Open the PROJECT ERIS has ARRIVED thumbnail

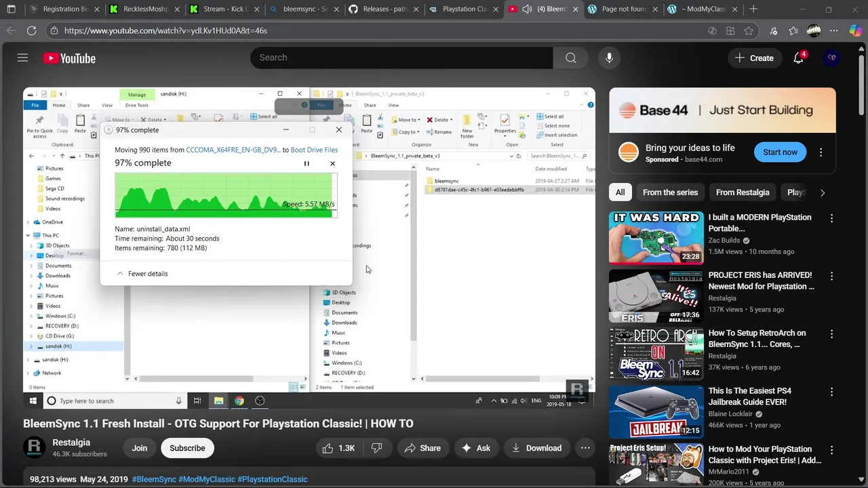coord(656,296)
